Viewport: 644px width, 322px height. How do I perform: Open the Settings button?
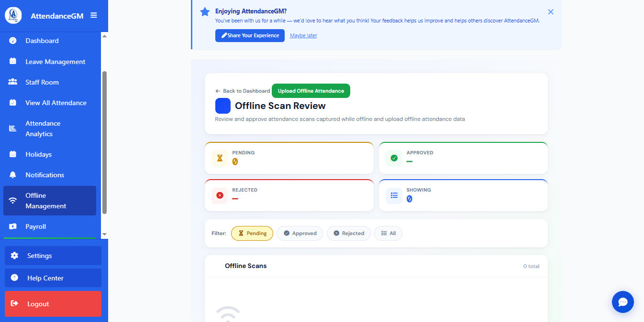53,256
